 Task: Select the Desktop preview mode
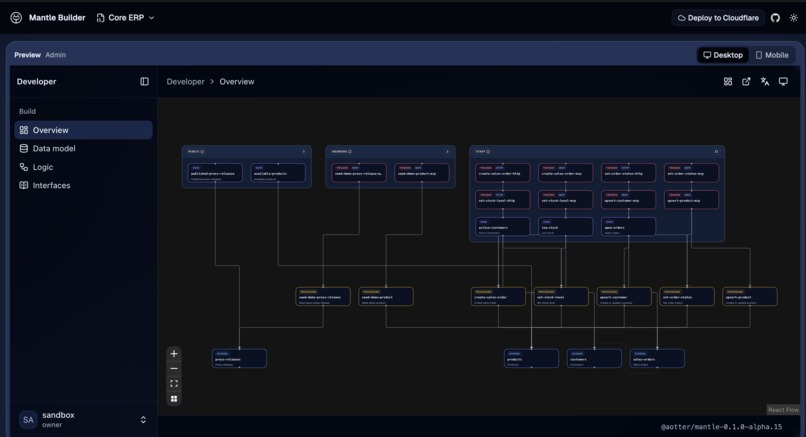click(723, 55)
